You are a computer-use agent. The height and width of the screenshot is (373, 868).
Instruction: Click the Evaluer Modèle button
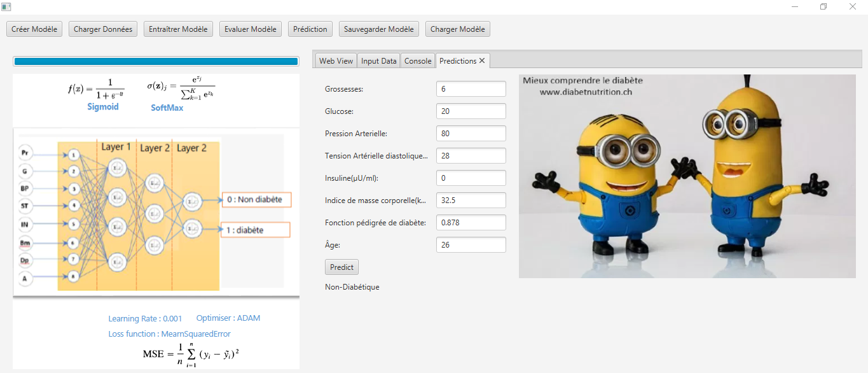point(250,29)
